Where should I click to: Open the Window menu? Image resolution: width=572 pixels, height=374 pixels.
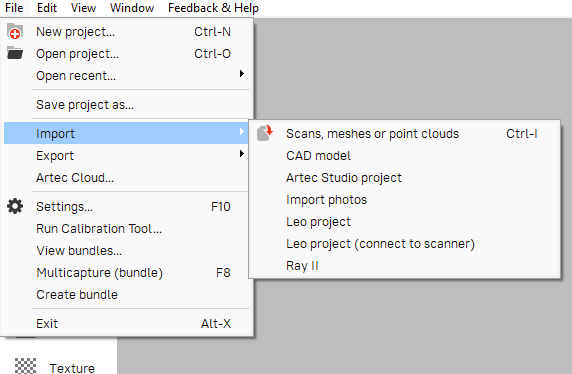tap(132, 8)
